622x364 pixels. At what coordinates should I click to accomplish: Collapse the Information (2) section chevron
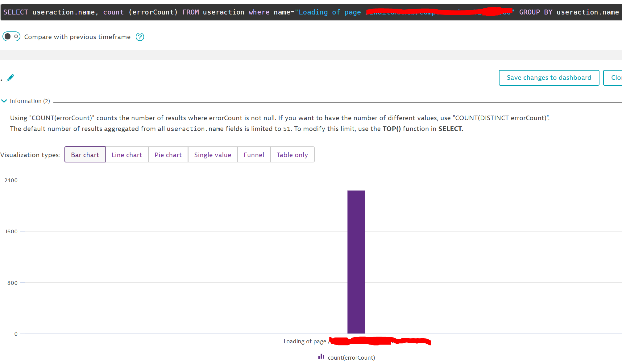pyautogui.click(x=4, y=101)
